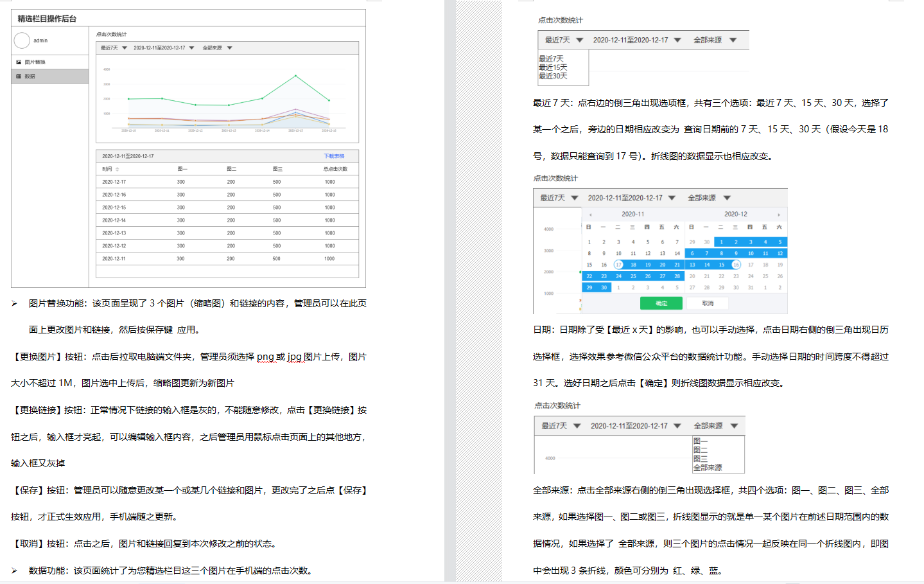Click the 2020-12 month title in calendar
924x584 pixels.
[736, 215]
